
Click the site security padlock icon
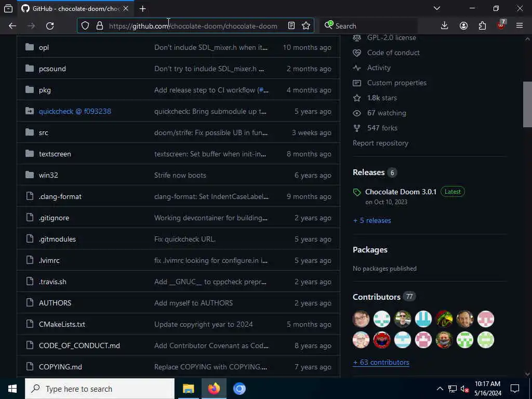click(x=99, y=26)
